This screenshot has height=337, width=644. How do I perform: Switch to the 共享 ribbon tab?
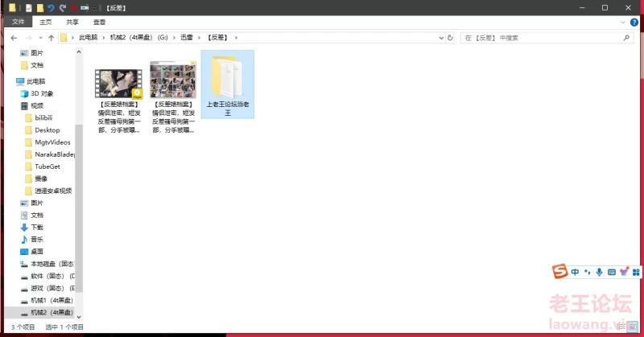72,23
